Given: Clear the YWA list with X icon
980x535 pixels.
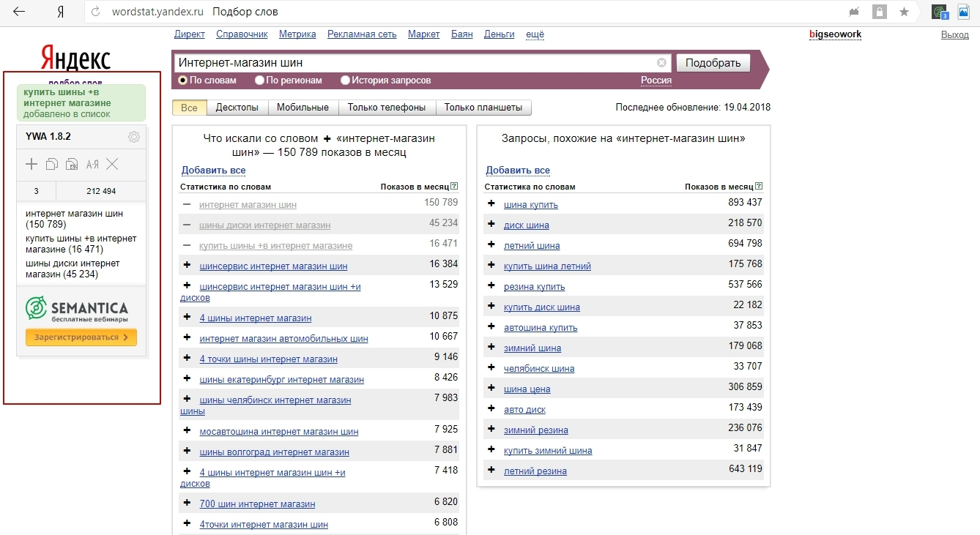Looking at the screenshot, I should tap(112, 164).
